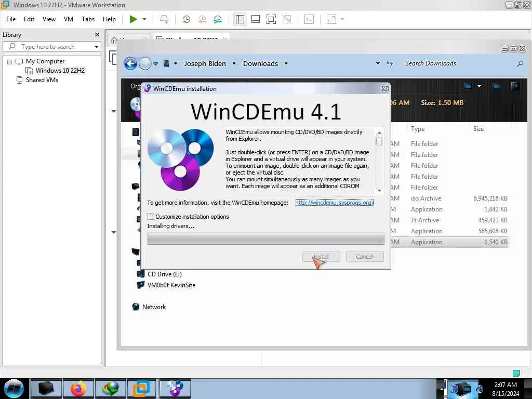The height and width of the screenshot is (399, 532).
Task: Click the Explorer help icon
Action: coord(515,86)
